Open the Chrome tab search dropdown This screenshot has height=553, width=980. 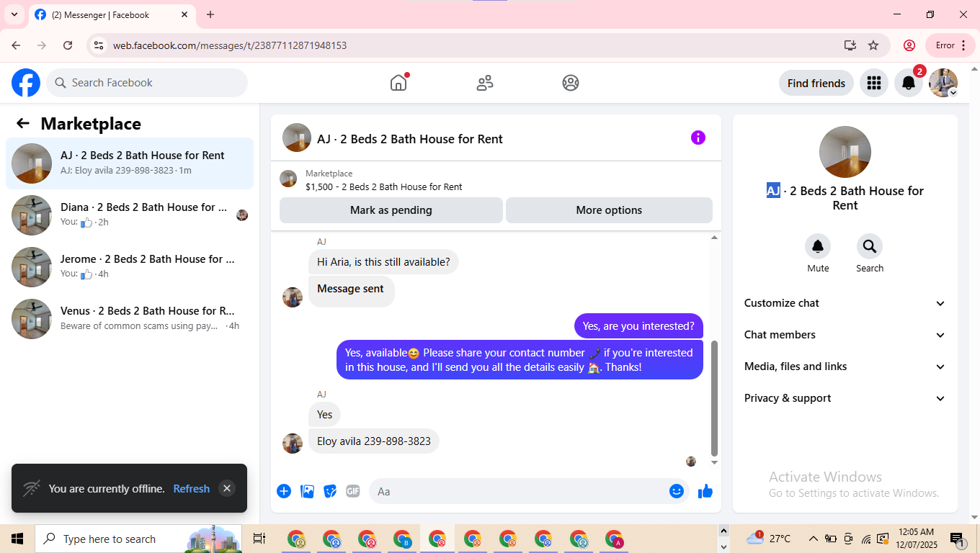tap(14, 14)
